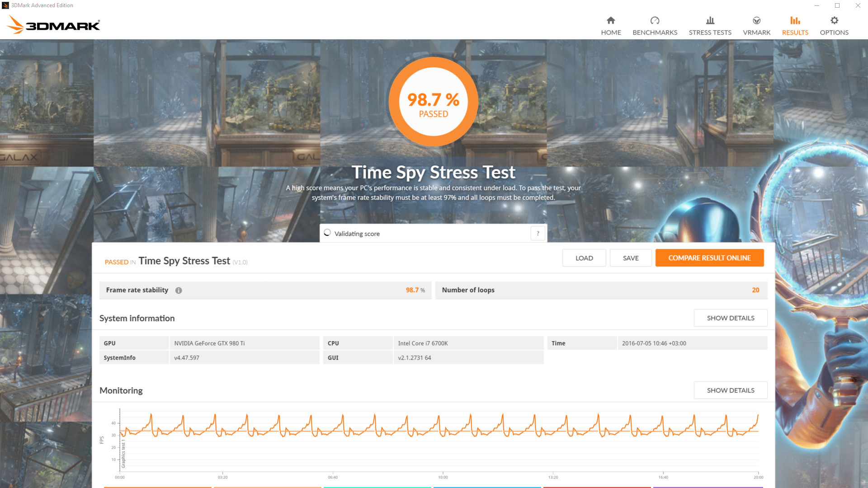Viewport: 868px width, 488px height.
Task: Click the Time Spy Stress Test heading
Action: 433,172
